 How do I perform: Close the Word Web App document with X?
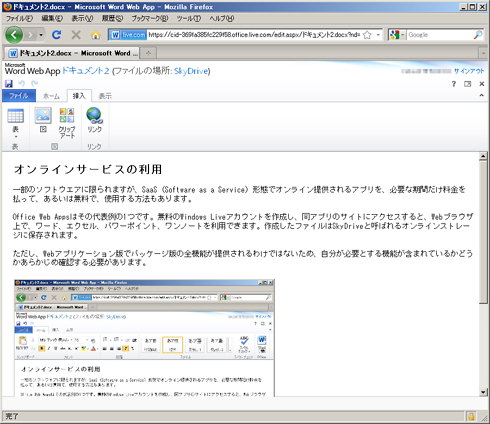482,84
